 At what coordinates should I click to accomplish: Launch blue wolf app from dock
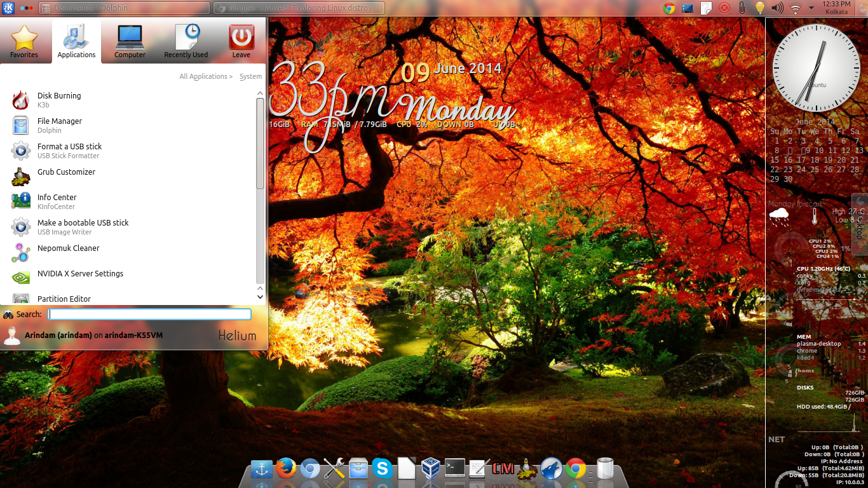click(x=552, y=468)
